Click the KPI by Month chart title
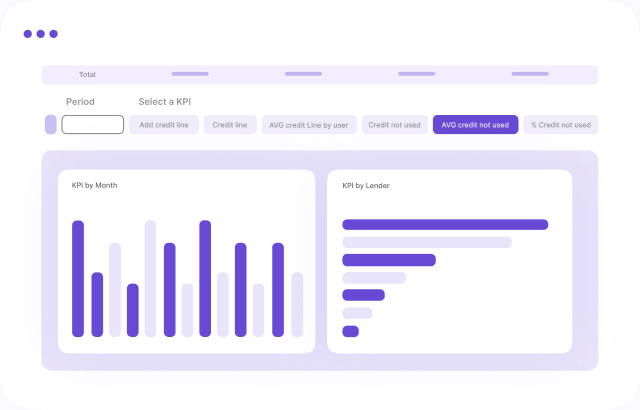Viewport: 640px width, 410px height. (x=94, y=186)
